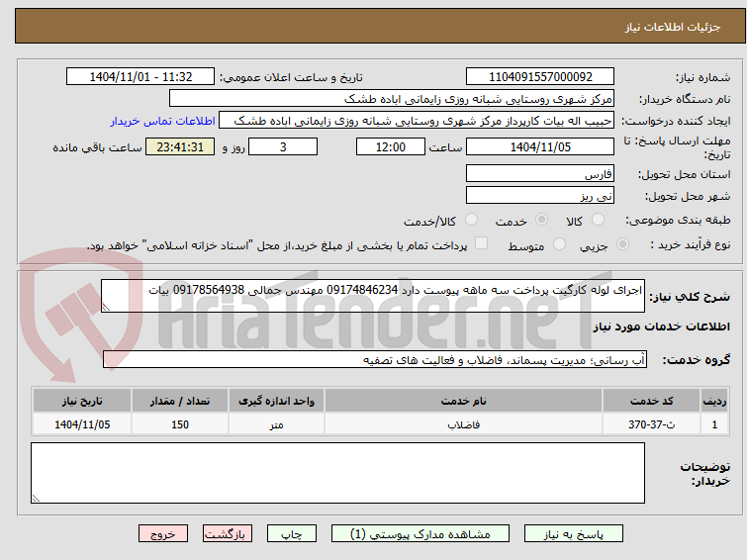Click the remaining time field 23:41:31
The image size is (747, 560).
point(180,146)
